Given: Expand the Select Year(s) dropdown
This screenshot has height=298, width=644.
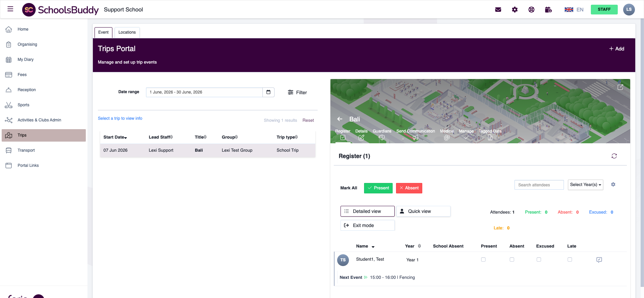Looking at the screenshot, I should tap(585, 185).
